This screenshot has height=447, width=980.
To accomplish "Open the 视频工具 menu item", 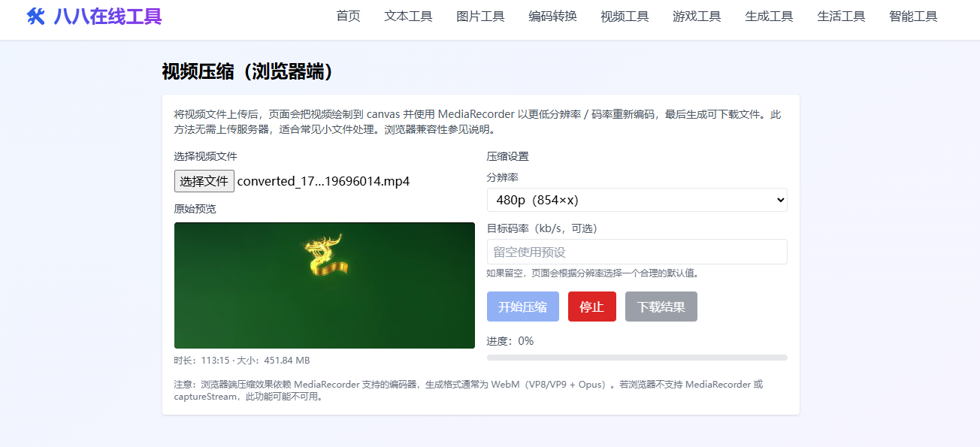I will pyautogui.click(x=624, y=16).
